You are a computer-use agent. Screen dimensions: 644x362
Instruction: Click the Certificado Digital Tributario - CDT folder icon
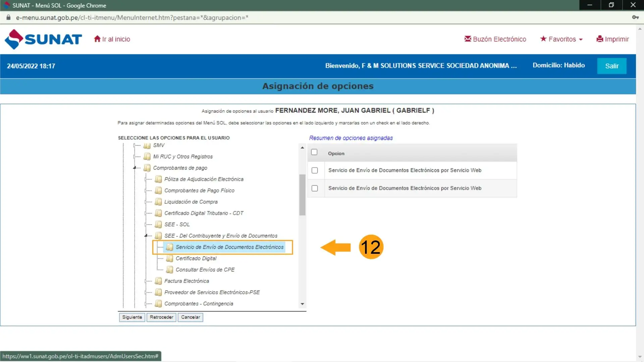click(x=158, y=213)
